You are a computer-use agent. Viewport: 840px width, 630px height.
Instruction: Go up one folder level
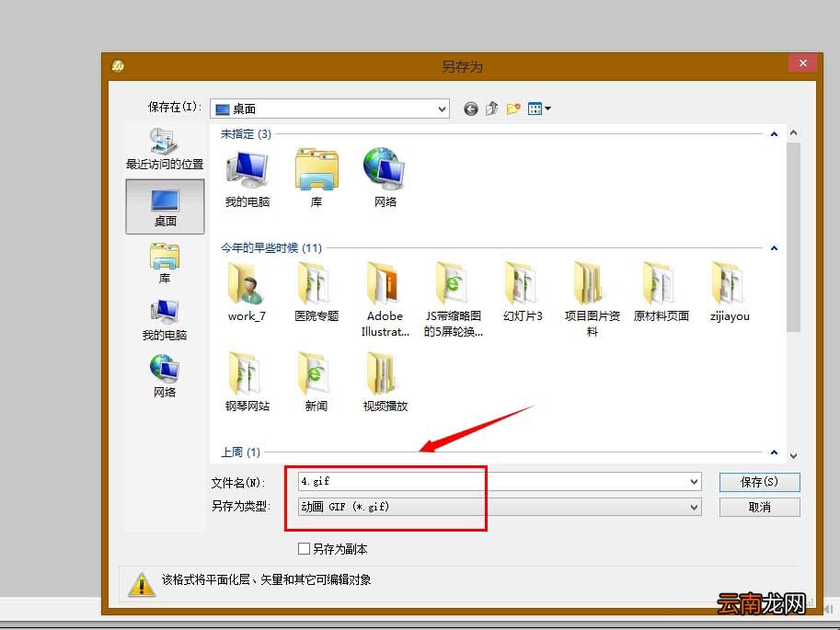pos(492,109)
